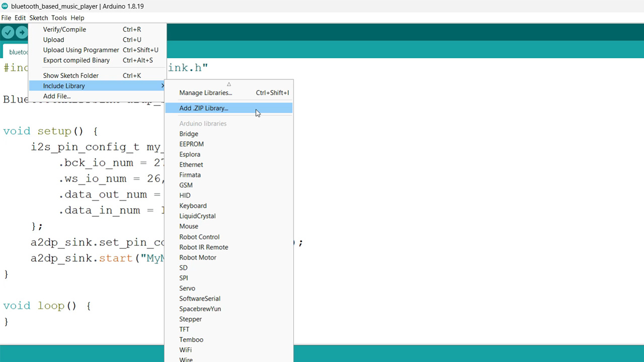Image resolution: width=644 pixels, height=362 pixels.
Task: Open the Edit menu
Action: (20, 18)
